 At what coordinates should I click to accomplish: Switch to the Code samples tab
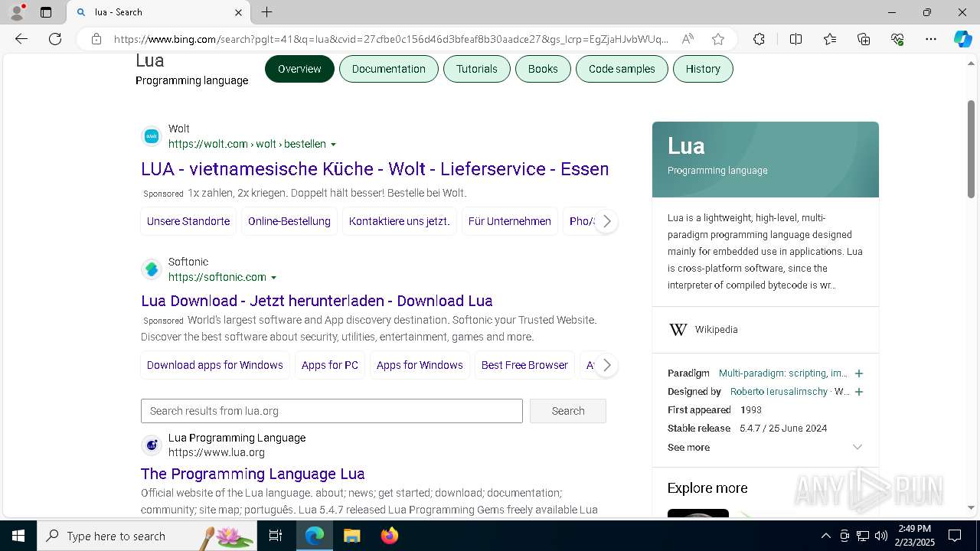click(622, 69)
